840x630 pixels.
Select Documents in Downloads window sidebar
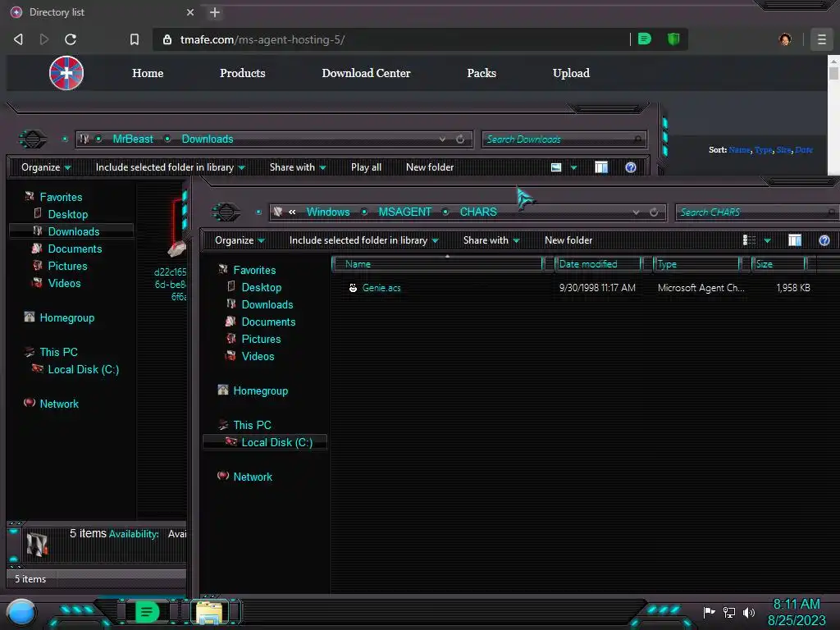75,249
